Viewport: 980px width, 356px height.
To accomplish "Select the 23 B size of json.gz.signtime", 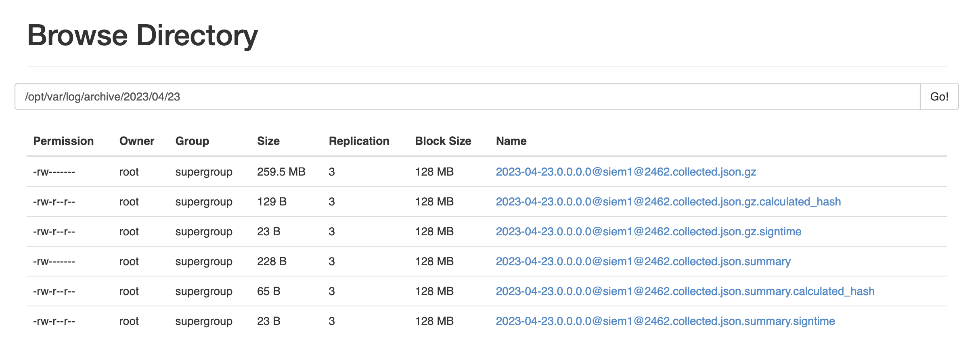I will tap(268, 231).
